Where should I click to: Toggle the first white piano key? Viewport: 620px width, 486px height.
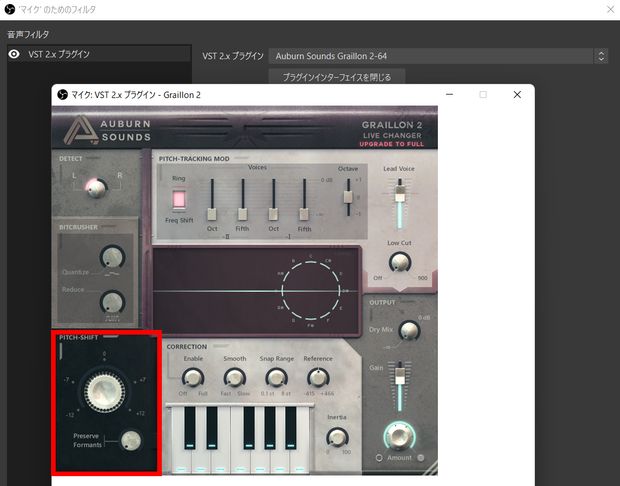click(181, 461)
